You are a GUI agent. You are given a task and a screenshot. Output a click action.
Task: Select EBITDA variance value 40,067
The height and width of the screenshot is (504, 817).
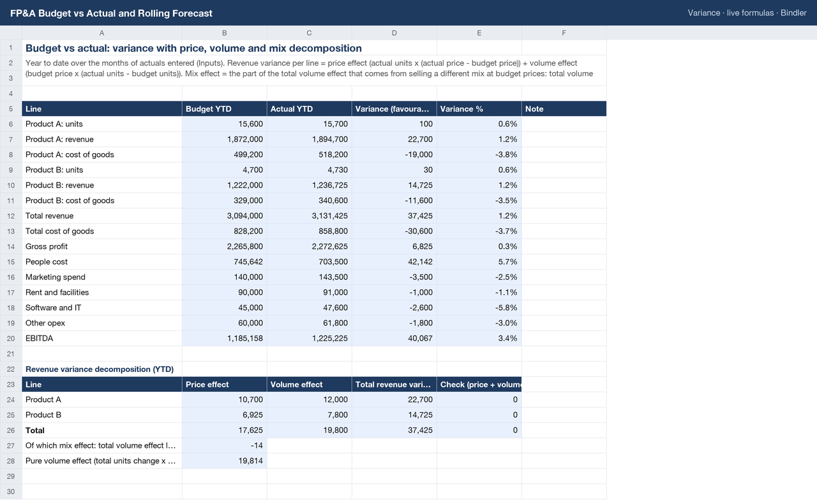(394, 338)
